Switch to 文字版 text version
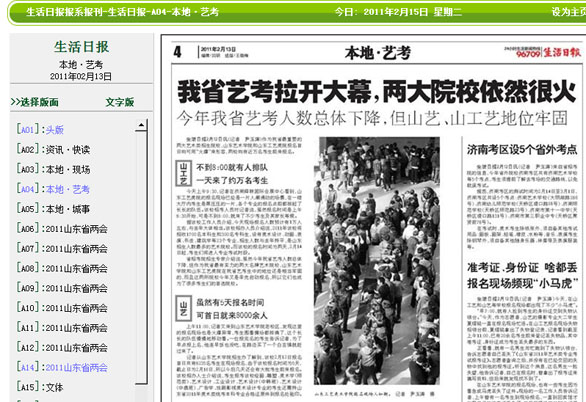The image size is (586, 402). (x=120, y=102)
